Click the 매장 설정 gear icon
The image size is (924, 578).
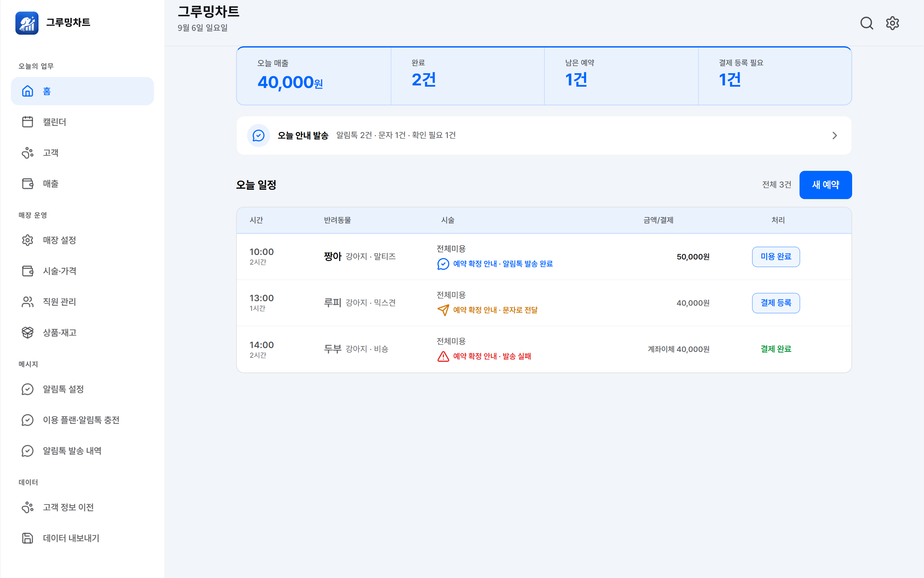[28, 240]
